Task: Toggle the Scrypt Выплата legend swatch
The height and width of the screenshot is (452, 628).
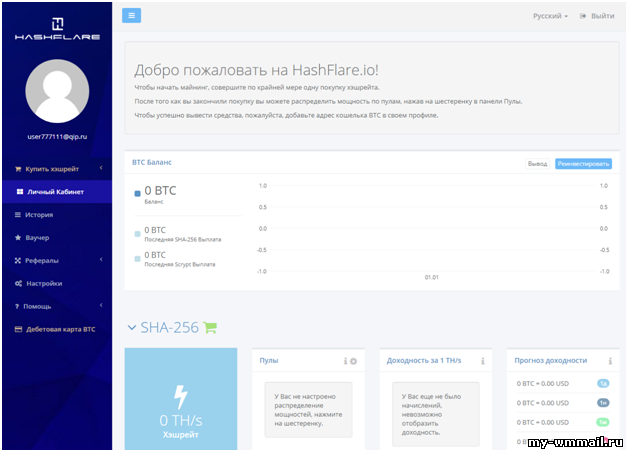Action: click(x=137, y=259)
